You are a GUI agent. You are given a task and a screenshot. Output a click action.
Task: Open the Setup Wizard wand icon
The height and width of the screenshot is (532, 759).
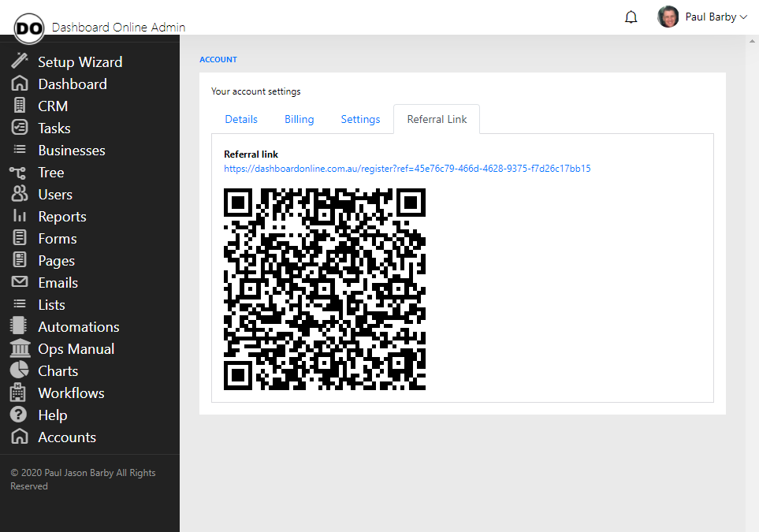tap(20, 61)
